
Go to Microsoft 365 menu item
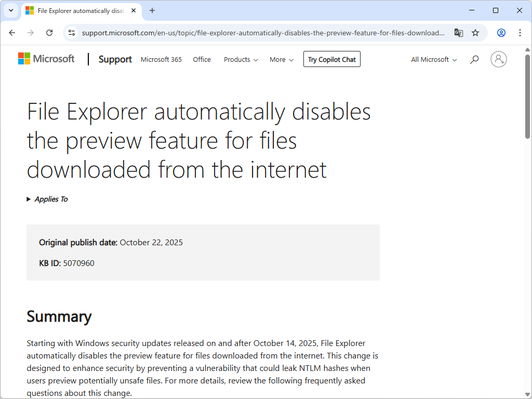point(161,59)
